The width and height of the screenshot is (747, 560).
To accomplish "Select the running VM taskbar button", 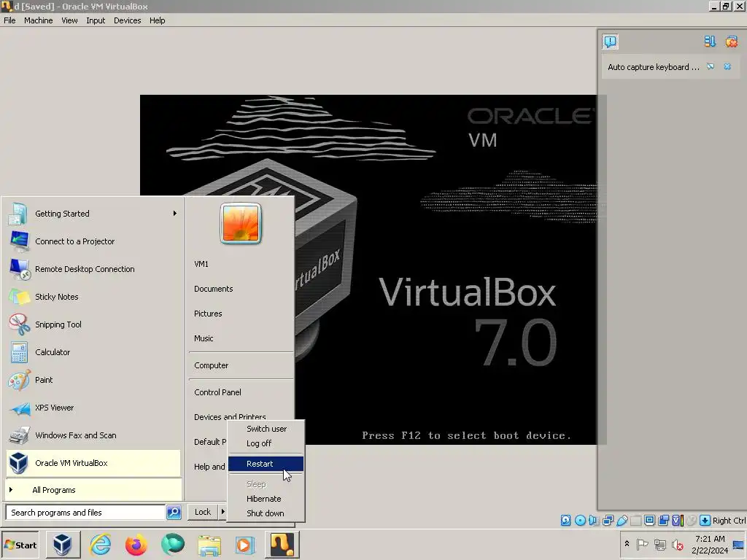I will [282, 544].
